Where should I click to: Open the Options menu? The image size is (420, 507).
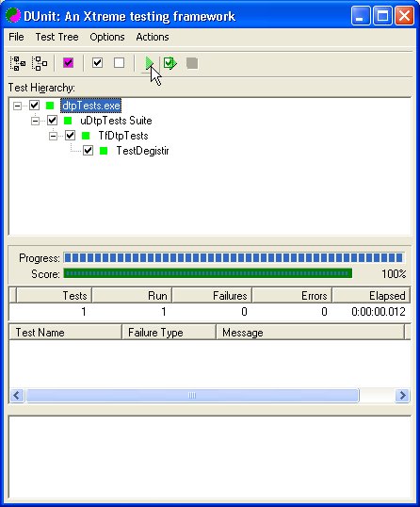pyautogui.click(x=107, y=37)
